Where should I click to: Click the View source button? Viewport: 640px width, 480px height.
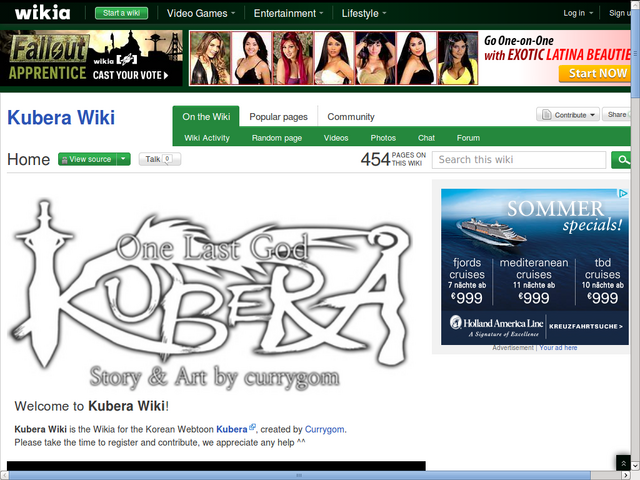(x=87, y=159)
